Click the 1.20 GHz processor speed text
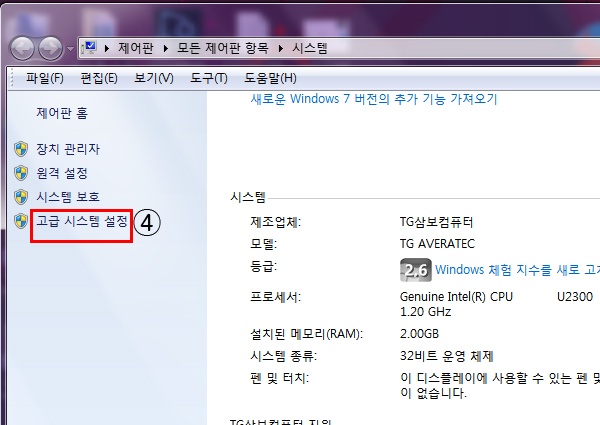Viewport: 600px width, 425px height. coord(426,312)
